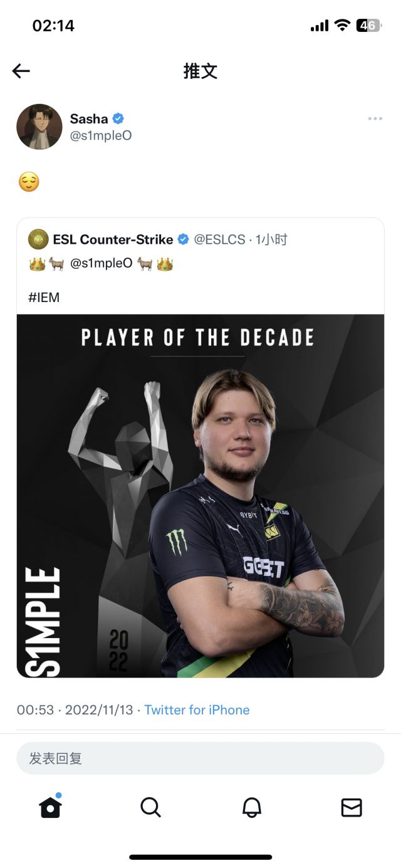Open the more options menu for this tweet
401x868 pixels.
375,118
